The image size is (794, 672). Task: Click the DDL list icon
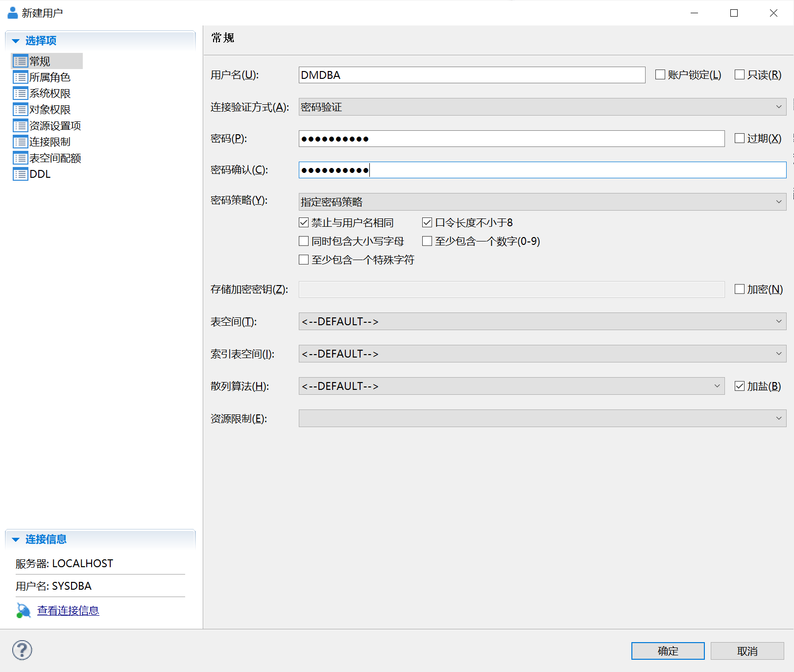[20, 174]
